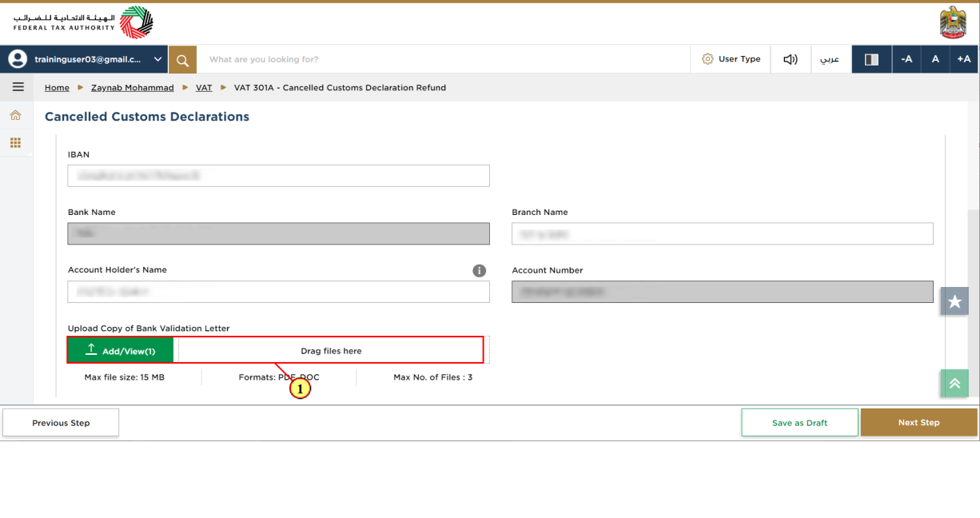This screenshot has width=980, height=518.
Task: Reset font size with A
Action: 935,59
